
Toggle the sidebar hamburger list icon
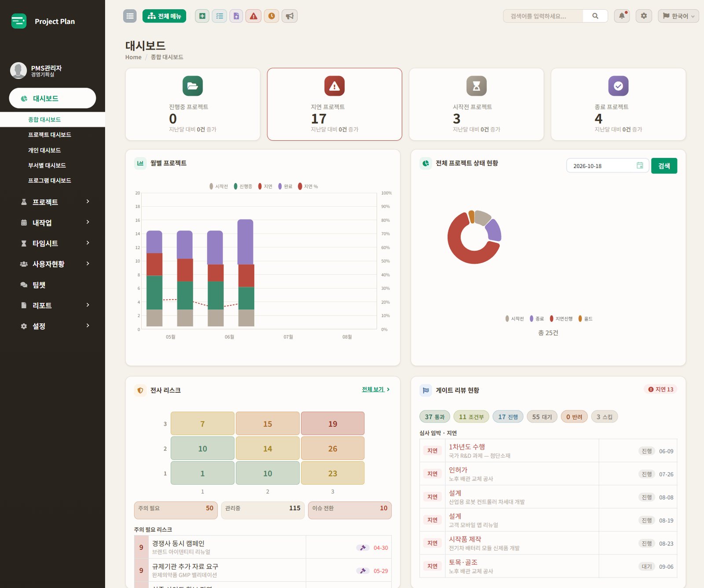(130, 16)
